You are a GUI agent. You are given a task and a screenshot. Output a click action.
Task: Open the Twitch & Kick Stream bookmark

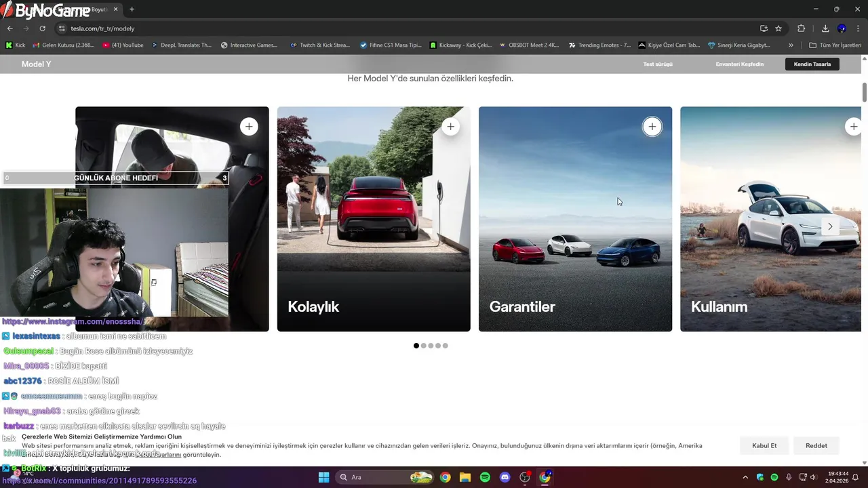tap(320, 45)
